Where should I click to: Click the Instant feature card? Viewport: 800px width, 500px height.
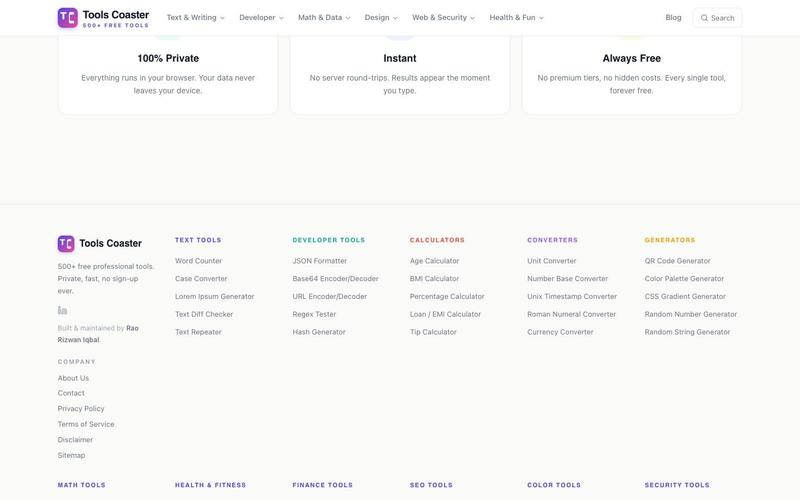(x=400, y=74)
